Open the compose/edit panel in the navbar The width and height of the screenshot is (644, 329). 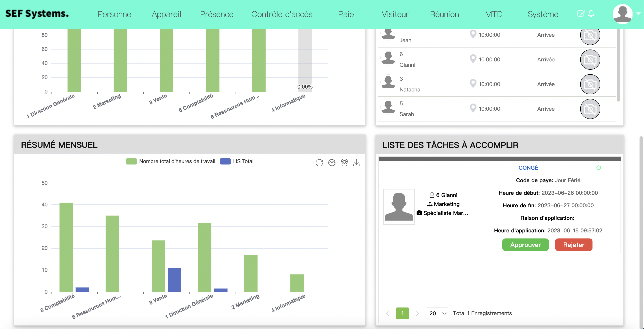point(581,14)
